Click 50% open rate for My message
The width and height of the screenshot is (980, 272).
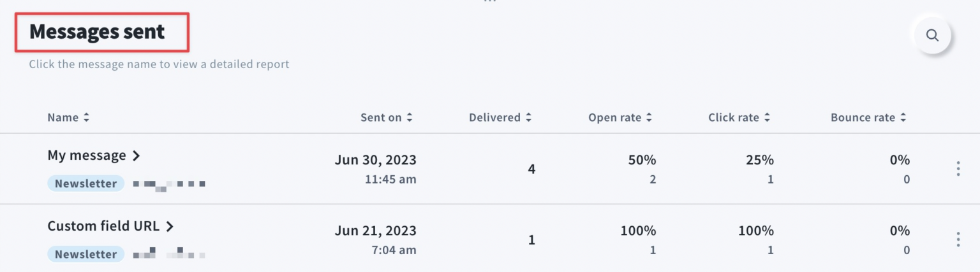(x=642, y=160)
